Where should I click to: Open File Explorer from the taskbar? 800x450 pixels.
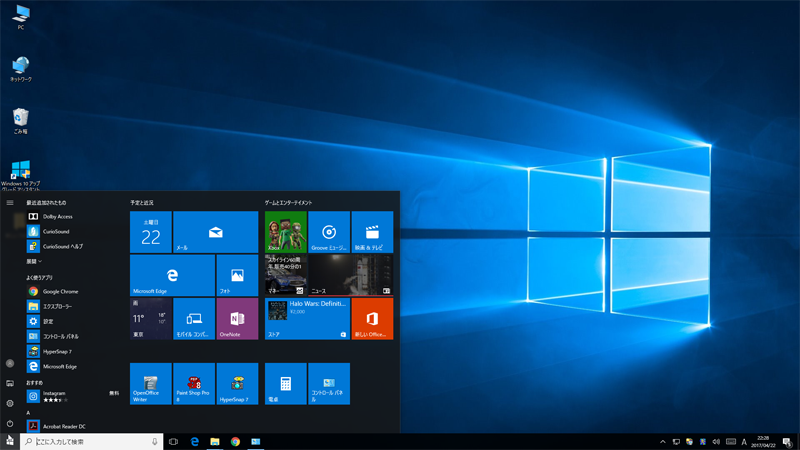tap(215, 442)
